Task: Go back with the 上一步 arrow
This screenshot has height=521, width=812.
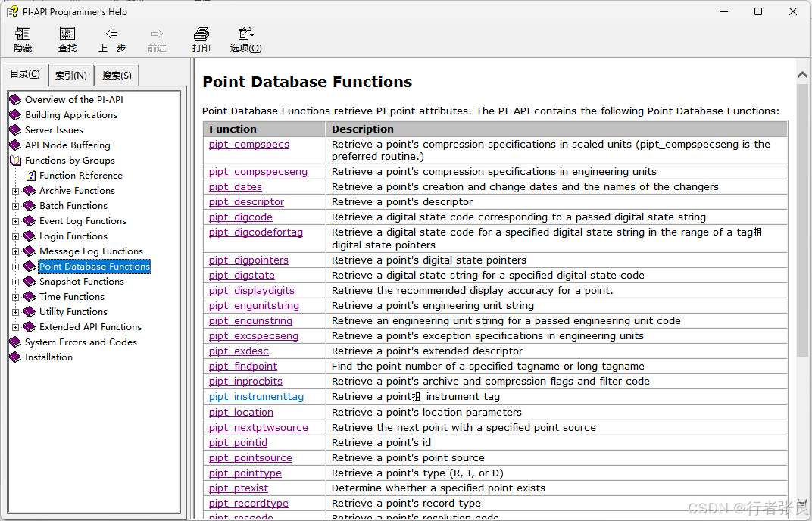Action: (x=112, y=34)
